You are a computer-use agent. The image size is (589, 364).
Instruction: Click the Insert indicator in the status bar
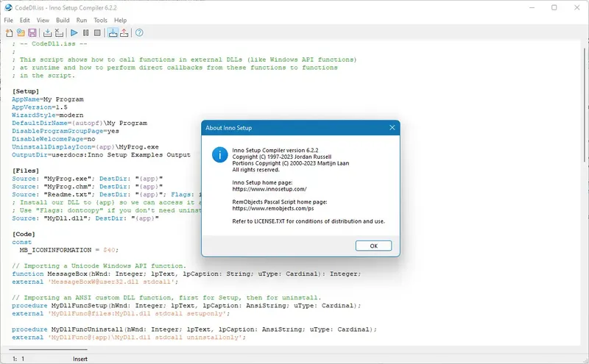point(80,359)
